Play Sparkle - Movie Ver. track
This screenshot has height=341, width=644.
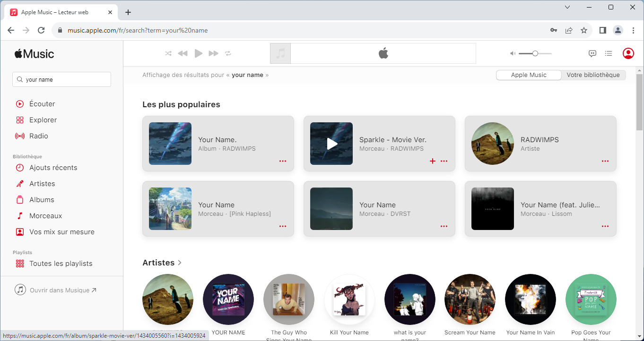pyautogui.click(x=331, y=144)
